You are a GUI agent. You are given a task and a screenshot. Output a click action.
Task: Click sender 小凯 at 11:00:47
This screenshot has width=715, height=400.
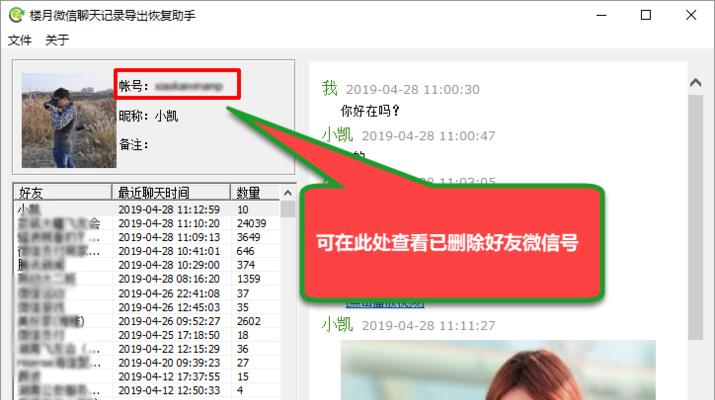(337, 135)
